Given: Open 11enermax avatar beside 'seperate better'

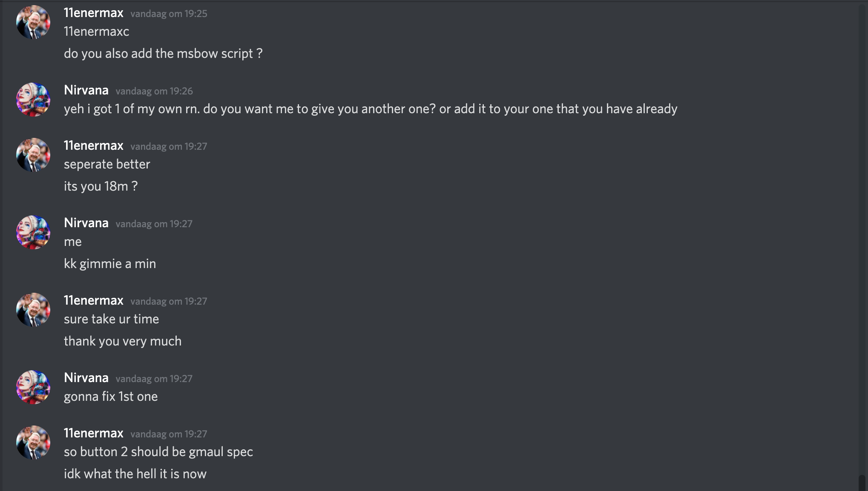Looking at the screenshot, I should point(33,155).
